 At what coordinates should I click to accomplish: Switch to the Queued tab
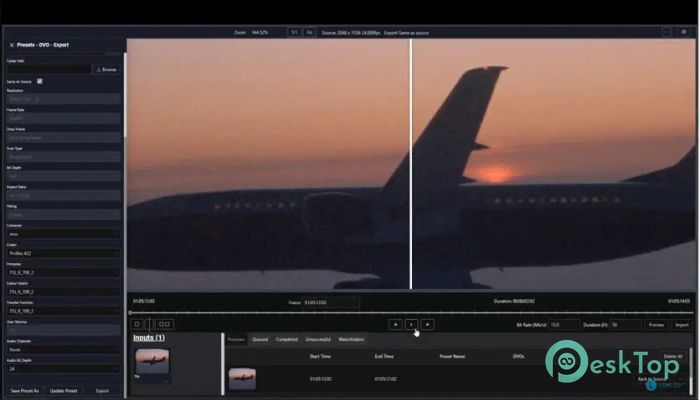pyautogui.click(x=260, y=340)
